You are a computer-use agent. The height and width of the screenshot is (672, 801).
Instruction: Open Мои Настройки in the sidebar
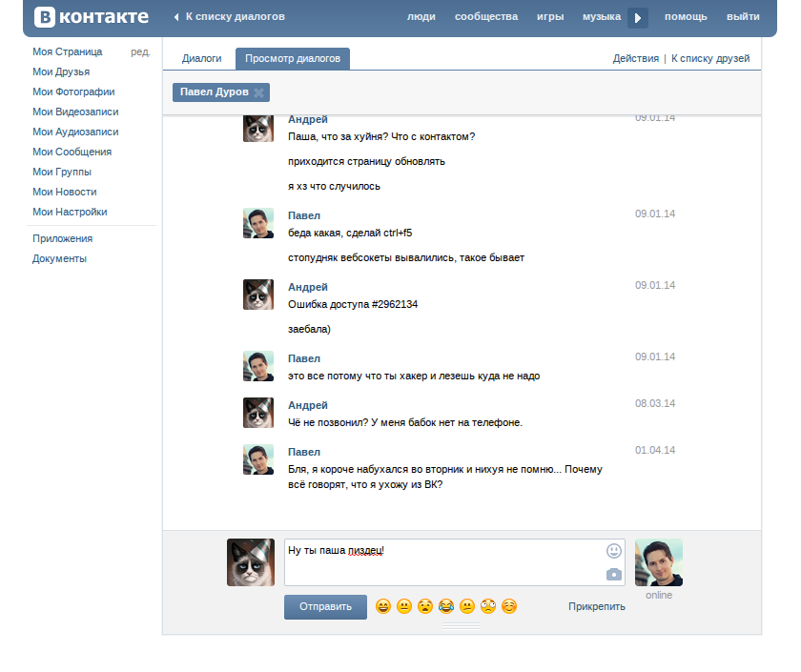point(70,212)
